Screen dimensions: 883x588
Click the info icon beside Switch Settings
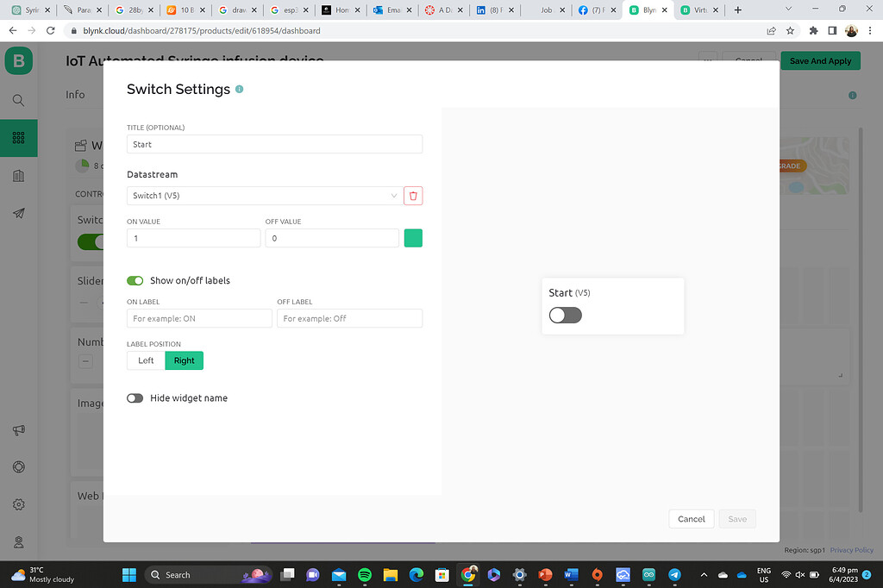click(240, 89)
